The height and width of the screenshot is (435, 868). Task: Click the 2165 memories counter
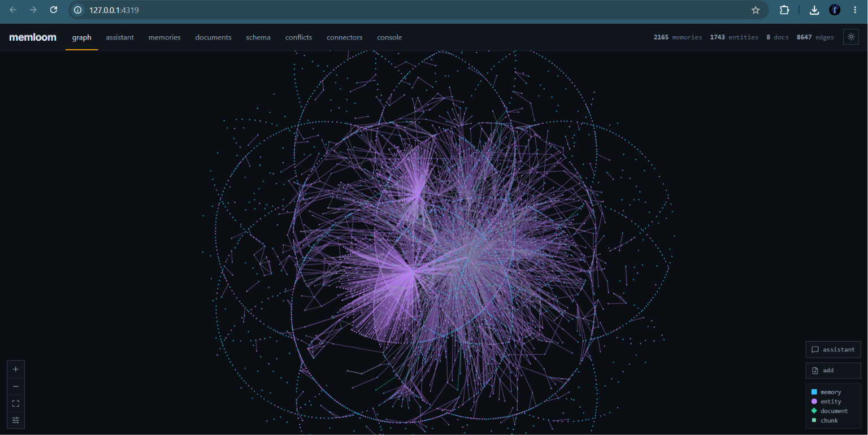tap(678, 37)
